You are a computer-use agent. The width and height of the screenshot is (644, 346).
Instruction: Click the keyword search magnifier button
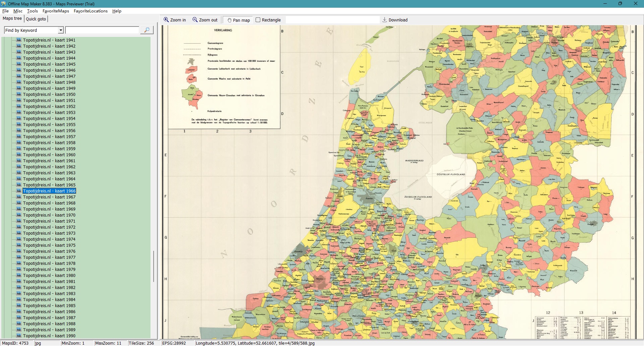(x=147, y=30)
